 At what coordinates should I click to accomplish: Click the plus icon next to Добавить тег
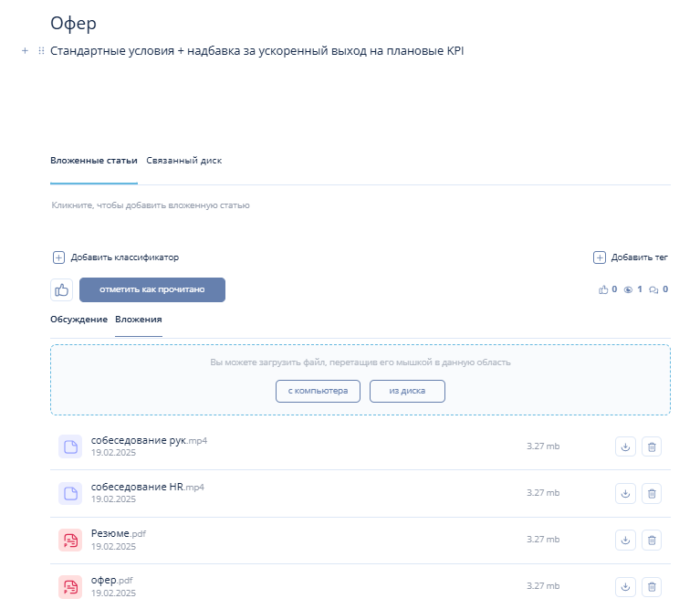coord(599,257)
